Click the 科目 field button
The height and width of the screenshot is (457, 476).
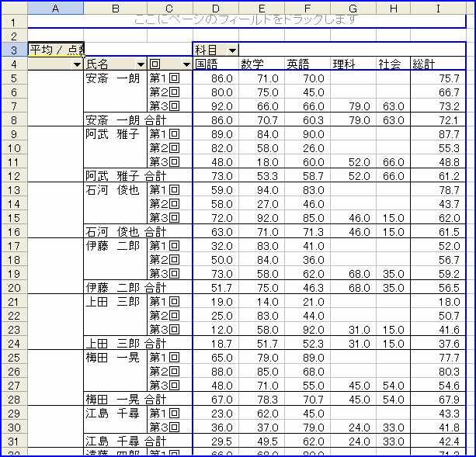(x=216, y=50)
